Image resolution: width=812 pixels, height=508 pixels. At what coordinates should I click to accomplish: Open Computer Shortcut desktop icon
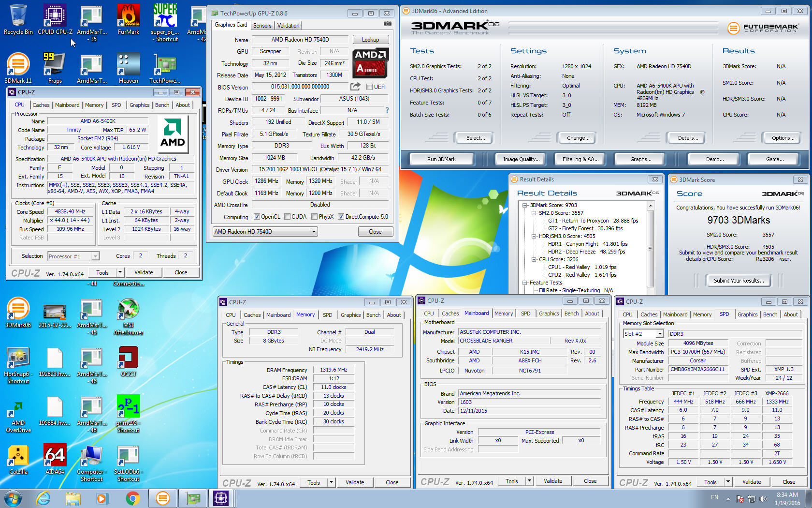[92, 463]
